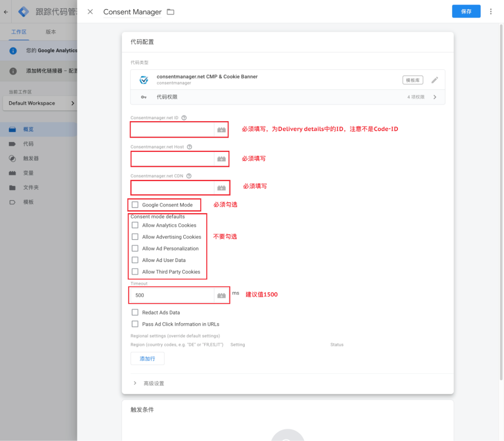Open 触发器 in the left sidebar
This screenshot has height=441, width=504.
point(31,158)
